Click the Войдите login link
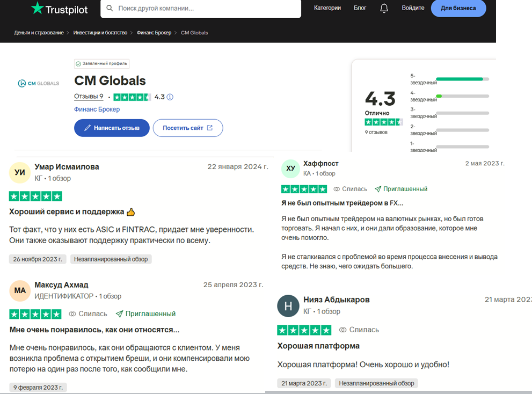The width and height of the screenshot is (532, 394). pos(413,8)
